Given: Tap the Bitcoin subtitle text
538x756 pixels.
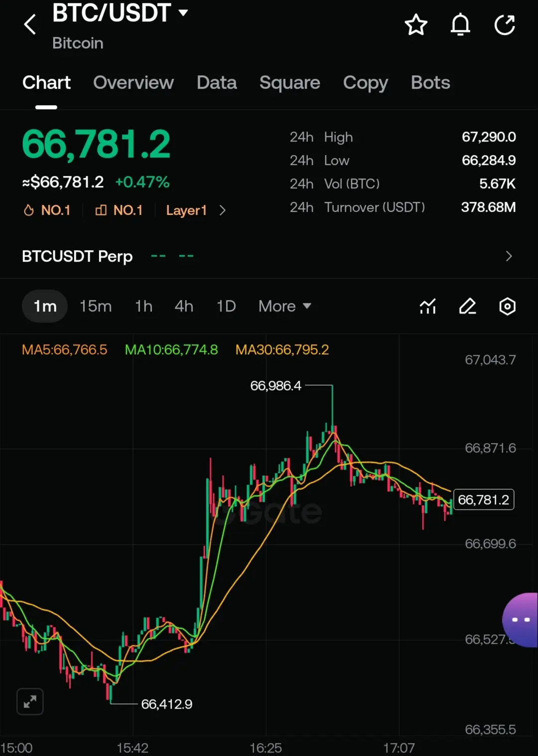Looking at the screenshot, I should tap(78, 43).
